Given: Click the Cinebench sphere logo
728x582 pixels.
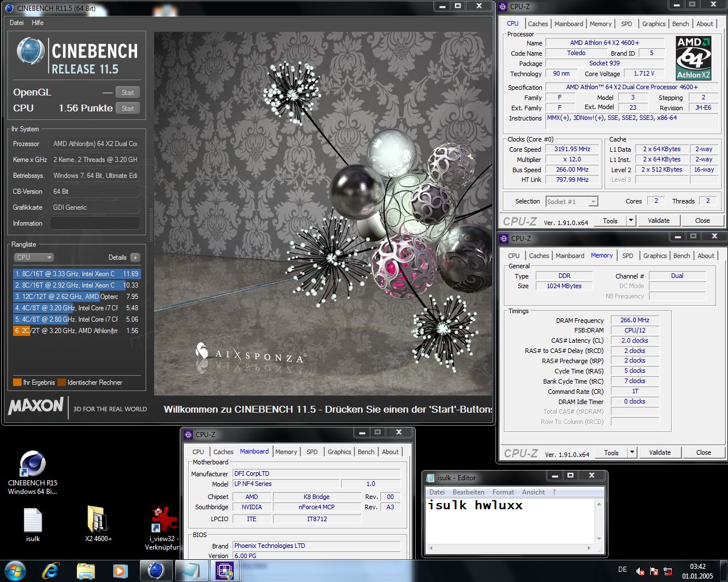Looking at the screenshot, I should click(x=30, y=52).
